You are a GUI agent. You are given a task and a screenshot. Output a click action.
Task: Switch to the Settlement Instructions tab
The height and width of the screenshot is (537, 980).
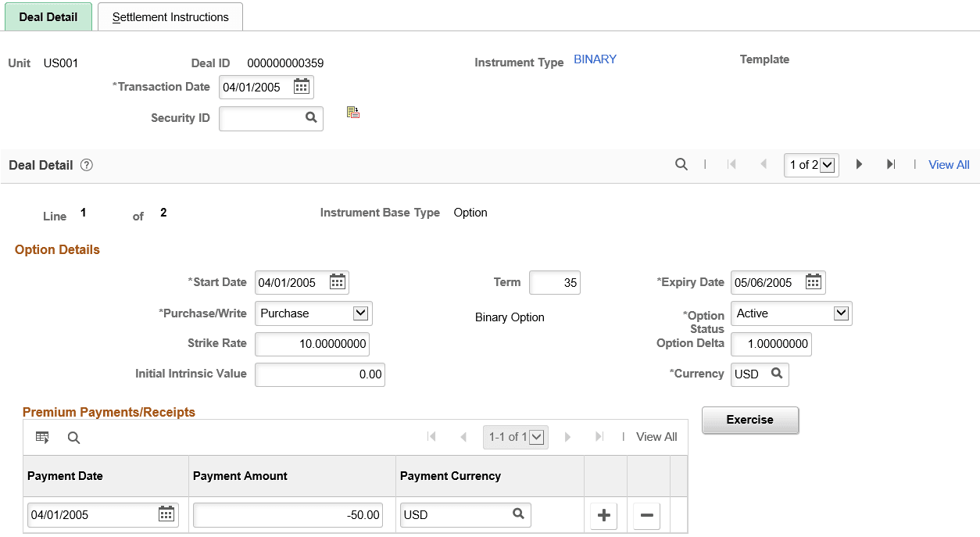[x=170, y=16]
